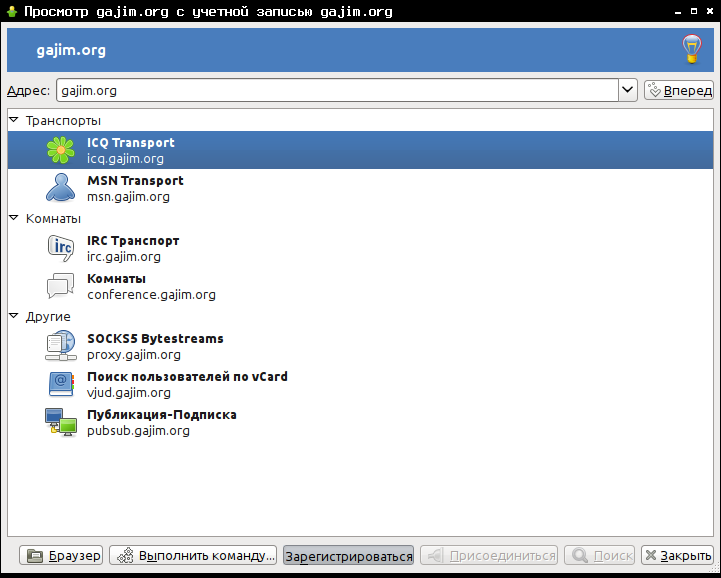Click the text vjud.gajim.org
Viewport: 721px width, 578px height.
pyautogui.click(x=129, y=393)
